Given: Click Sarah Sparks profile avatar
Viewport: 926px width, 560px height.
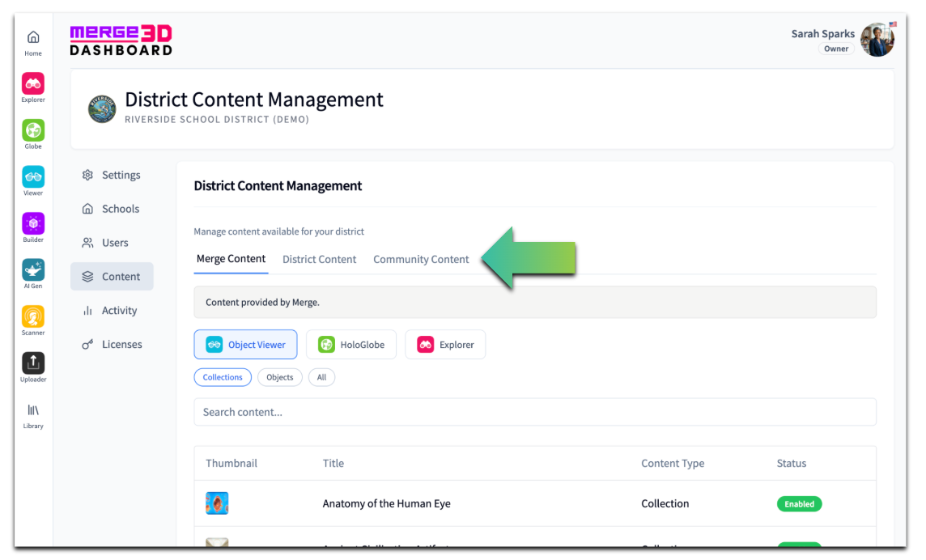Looking at the screenshot, I should coord(877,40).
